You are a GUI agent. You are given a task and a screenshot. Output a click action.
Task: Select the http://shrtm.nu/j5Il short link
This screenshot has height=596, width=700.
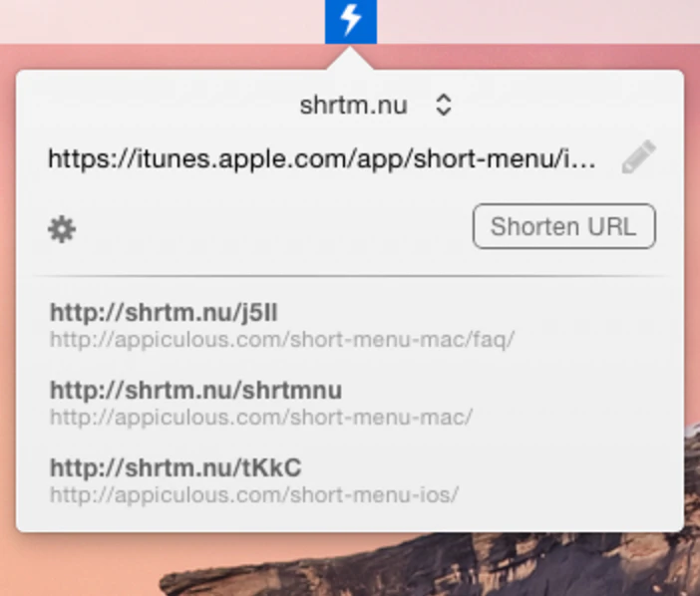coord(164,312)
